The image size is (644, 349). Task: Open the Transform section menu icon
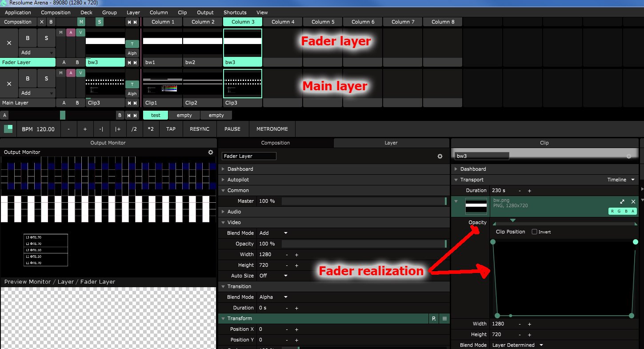tap(444, 318)
